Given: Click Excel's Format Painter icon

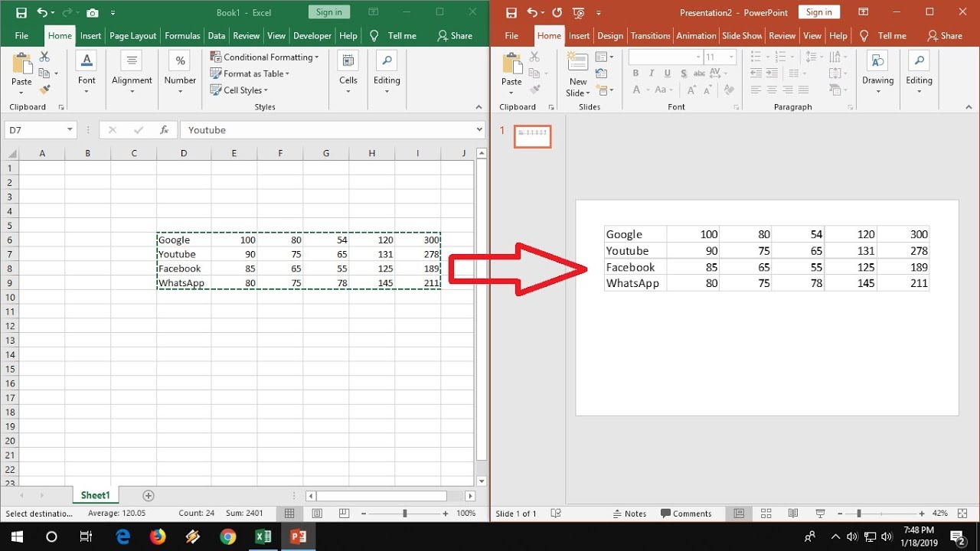Looking at the screenshot, I should [44, 90].
